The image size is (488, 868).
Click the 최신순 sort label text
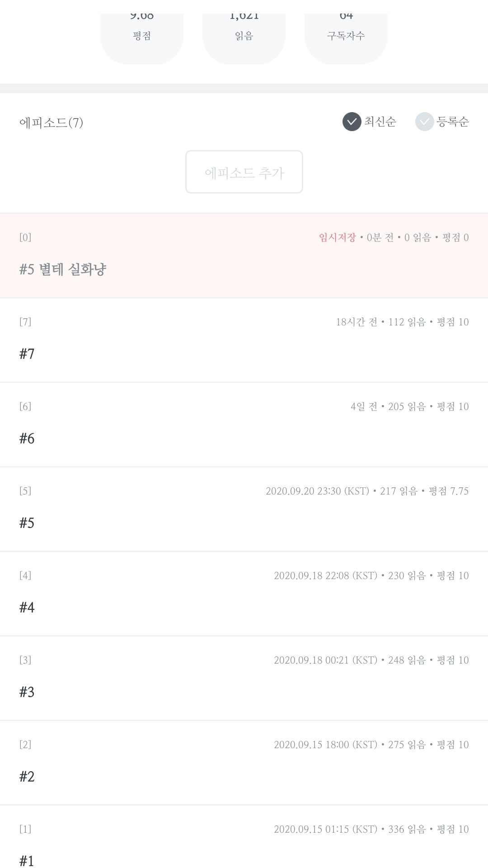point(380,122)
